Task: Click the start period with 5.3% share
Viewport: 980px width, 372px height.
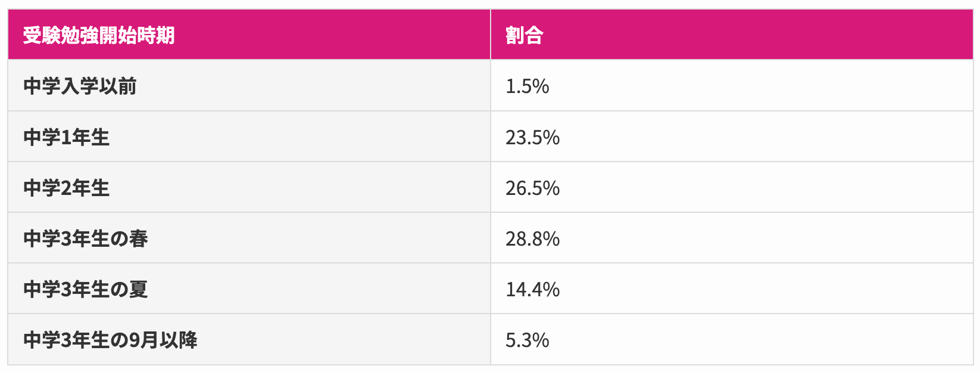Action: click(110, 340)
